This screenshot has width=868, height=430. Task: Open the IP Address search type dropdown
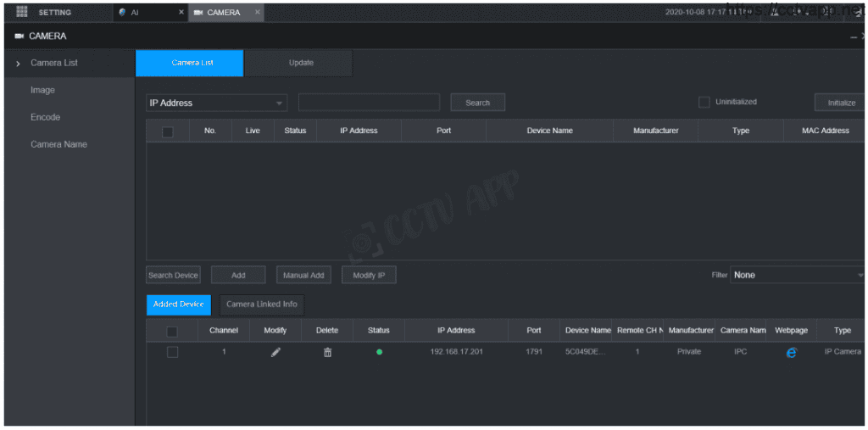click(x=217, y=103)
